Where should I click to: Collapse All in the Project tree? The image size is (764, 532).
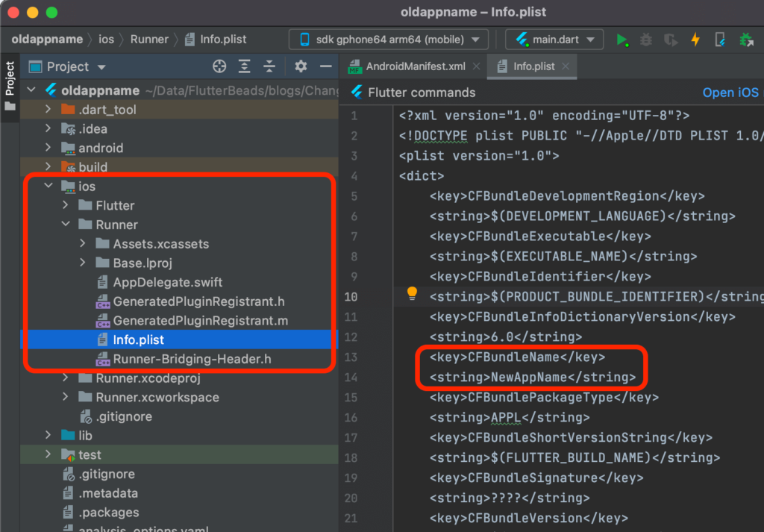point(269,66)
